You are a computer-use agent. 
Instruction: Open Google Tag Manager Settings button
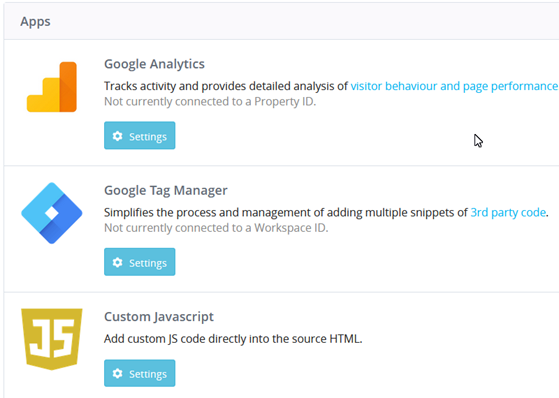pyautogui.click(x=140, y=262)
